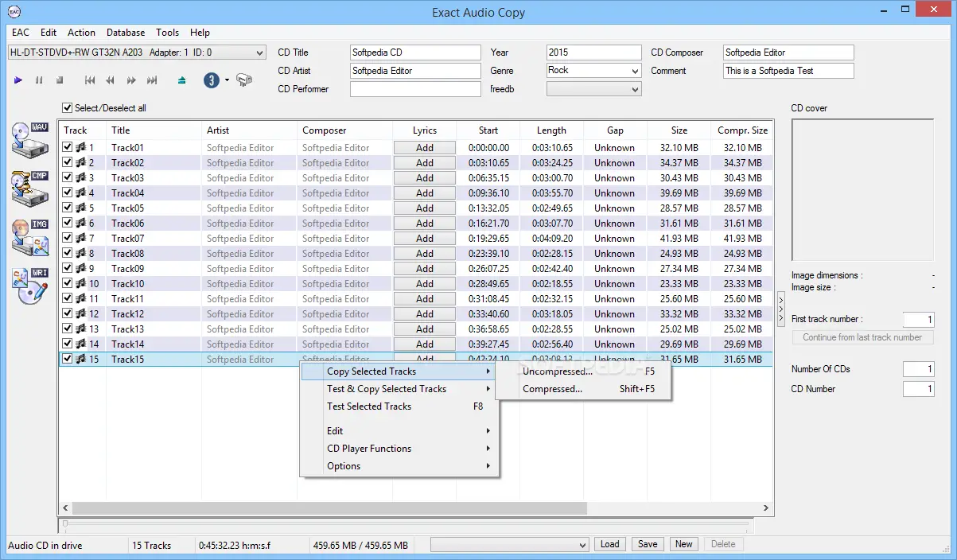Click the CMP compressed copy icon
This screenshot has width=957, height=560.
pyautogui.click(x=30, y=188)
